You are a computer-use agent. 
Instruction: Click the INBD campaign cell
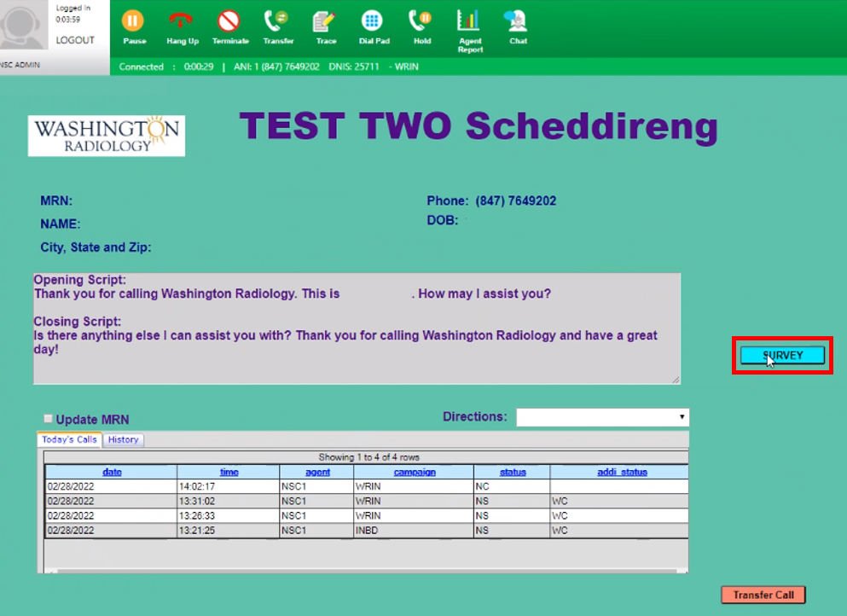(x=413, y=530)
